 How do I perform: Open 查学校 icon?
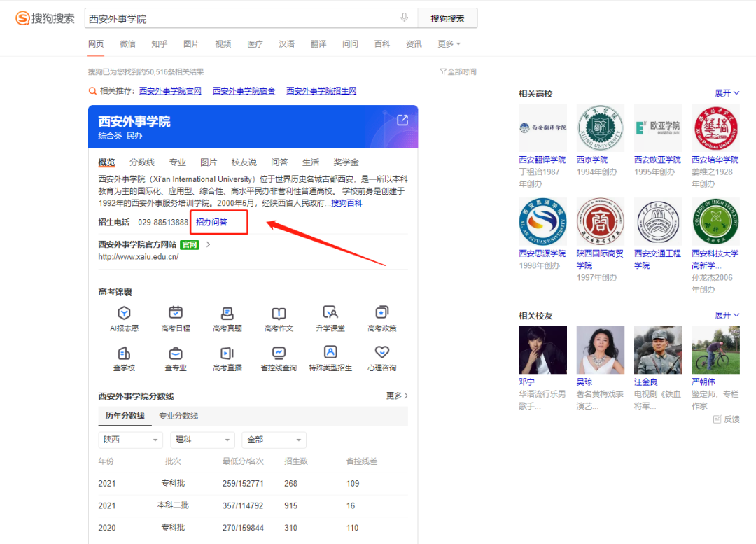pos(124,353)
